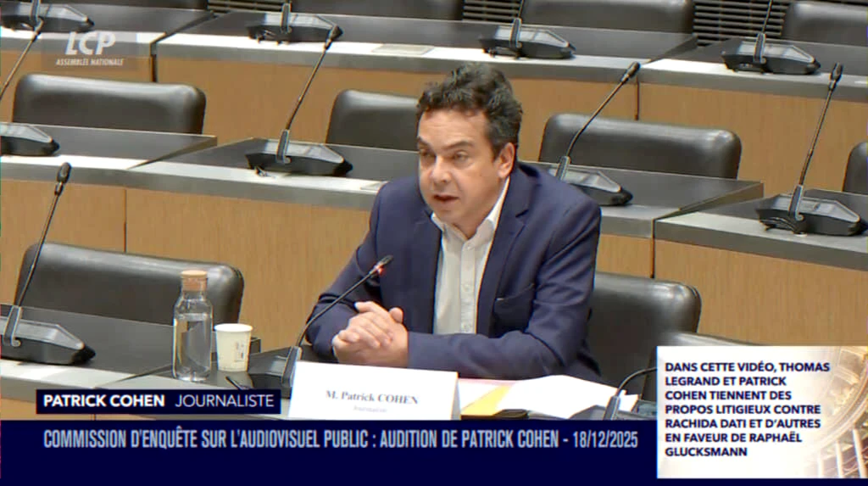The width and height of the screenshot is (868, 486).
Task: Click the PATRICK COHEN name banner
Action: pos(99,401)
